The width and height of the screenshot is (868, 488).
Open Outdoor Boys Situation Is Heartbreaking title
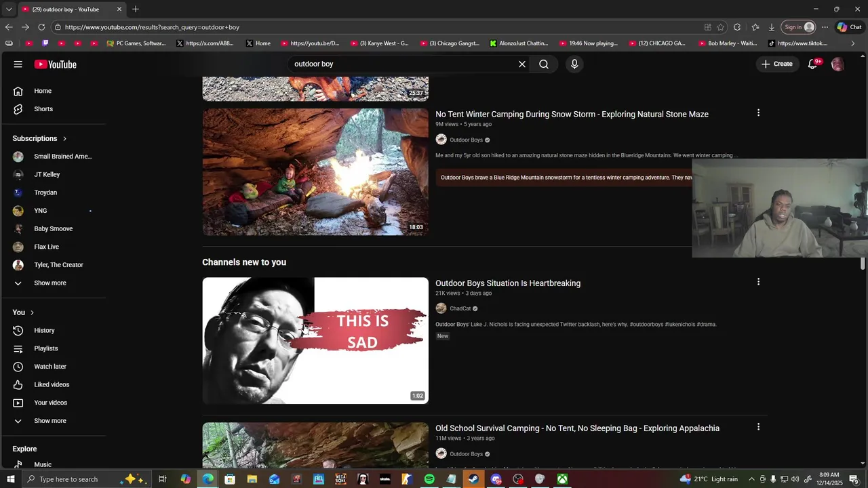508,283
